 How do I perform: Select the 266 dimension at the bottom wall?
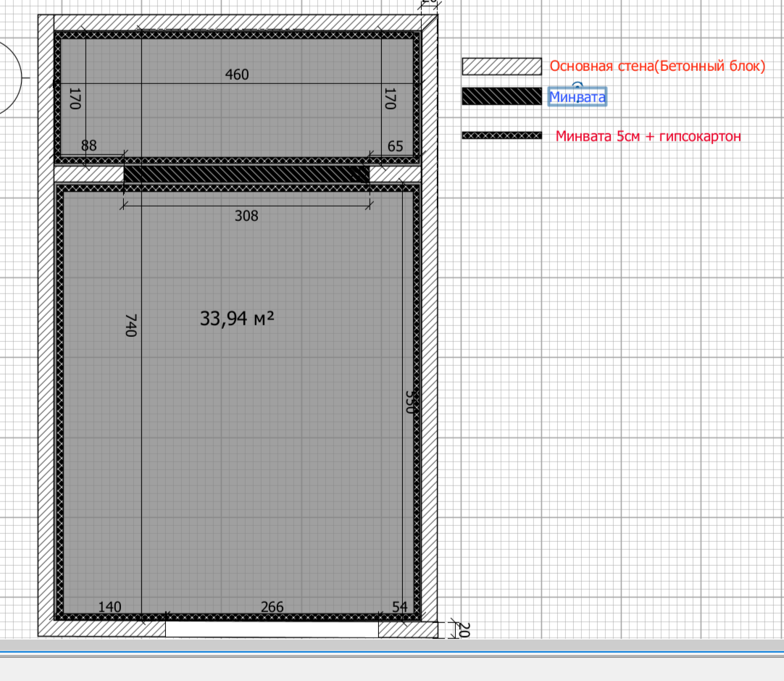(272, 607)
